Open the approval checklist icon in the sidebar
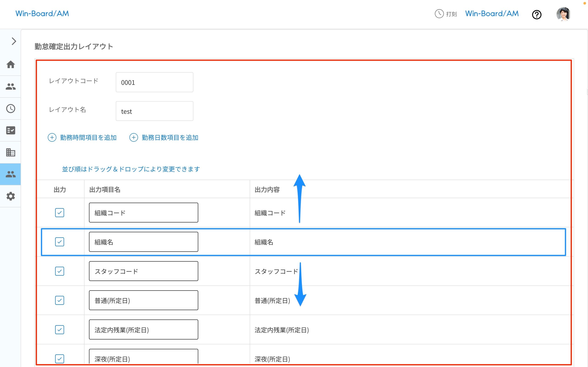The image size is (588, 367). [x=11, y=131]
